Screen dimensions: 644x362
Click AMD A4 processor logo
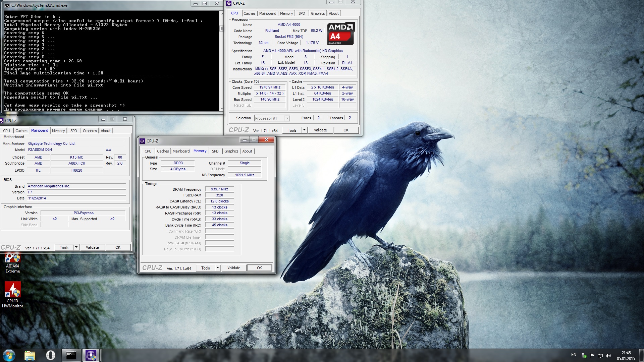(x=340, y=34)
